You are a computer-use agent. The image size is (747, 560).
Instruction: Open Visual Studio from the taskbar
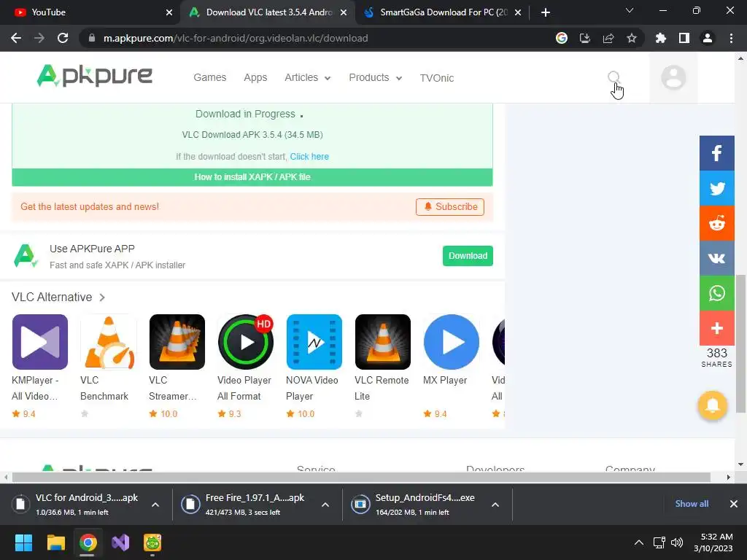click(120, 542)
